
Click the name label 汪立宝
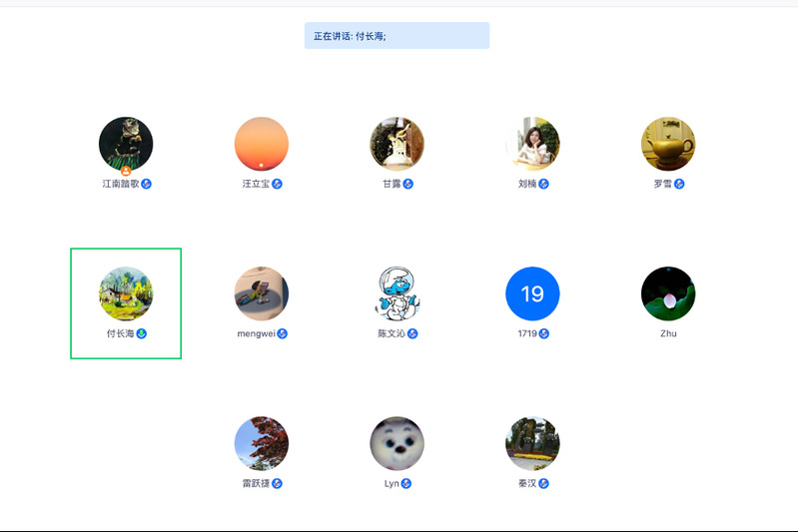point(256,184)
